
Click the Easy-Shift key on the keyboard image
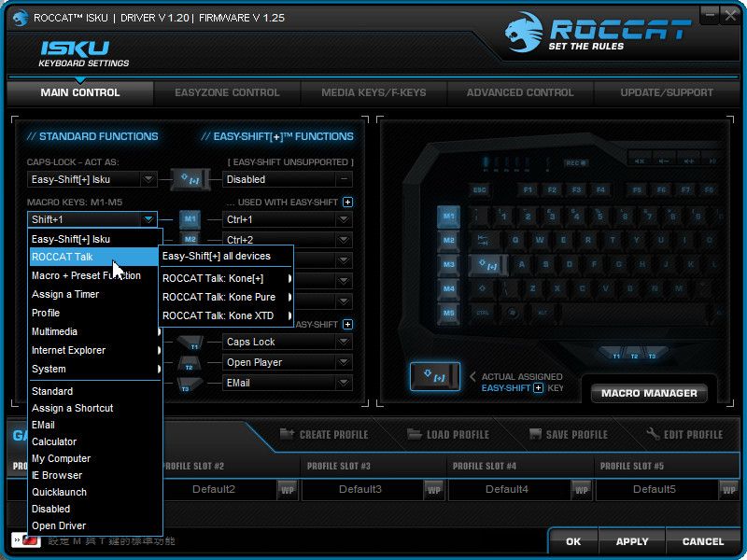point(488,265)
